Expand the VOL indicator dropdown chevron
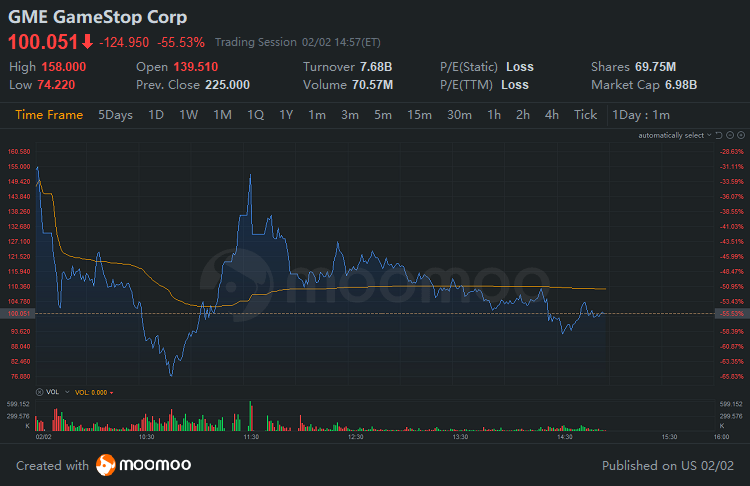Screen dimensions: 750x486 click(67, 392)
